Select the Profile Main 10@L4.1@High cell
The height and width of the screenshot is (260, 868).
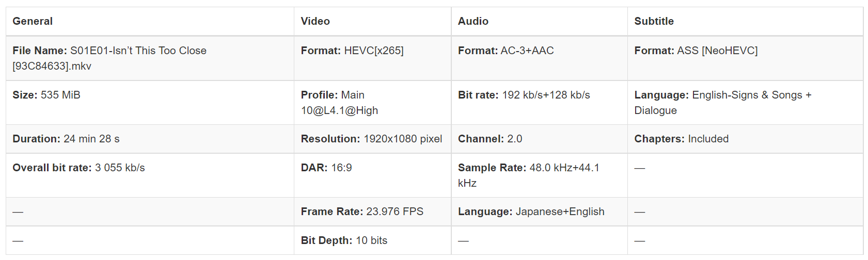(x=373, y=103)
